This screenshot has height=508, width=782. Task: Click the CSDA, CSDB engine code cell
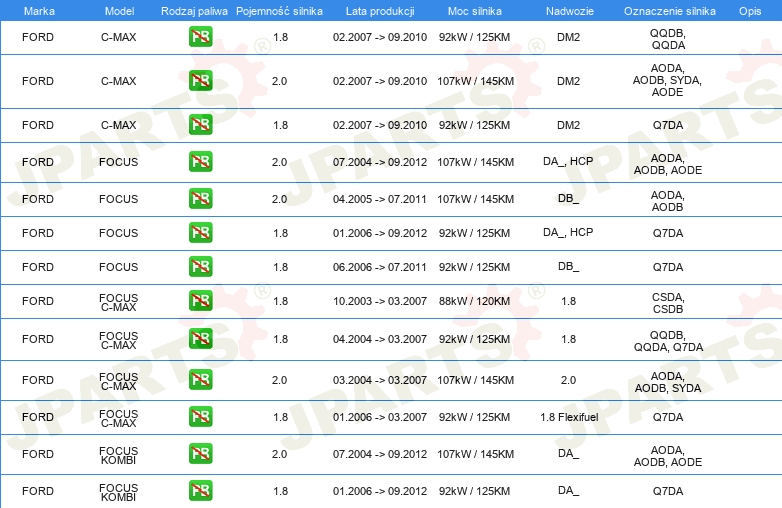pyautogui.click(x=668, y=301)
